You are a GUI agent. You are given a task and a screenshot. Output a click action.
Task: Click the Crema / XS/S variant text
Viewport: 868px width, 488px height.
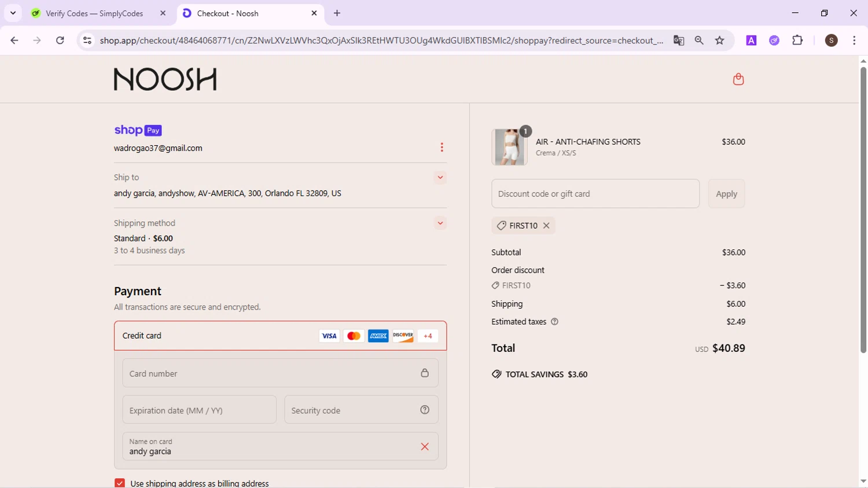(556, 153)
